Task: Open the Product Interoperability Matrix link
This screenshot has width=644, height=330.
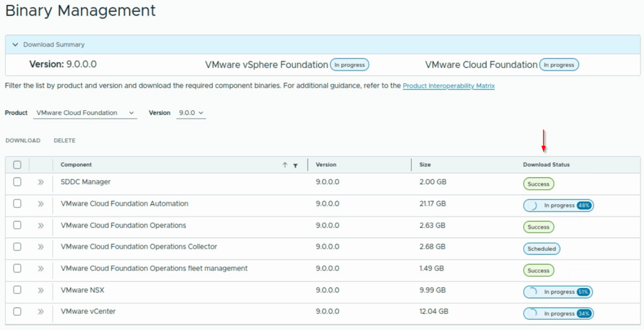Action: pos(449,86)
